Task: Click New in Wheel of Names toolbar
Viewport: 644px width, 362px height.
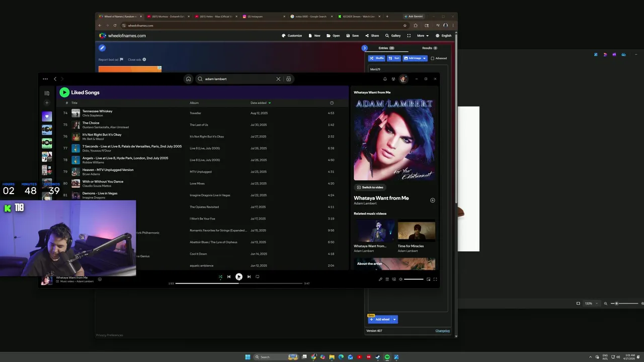Action: click(x=314, y=36)
